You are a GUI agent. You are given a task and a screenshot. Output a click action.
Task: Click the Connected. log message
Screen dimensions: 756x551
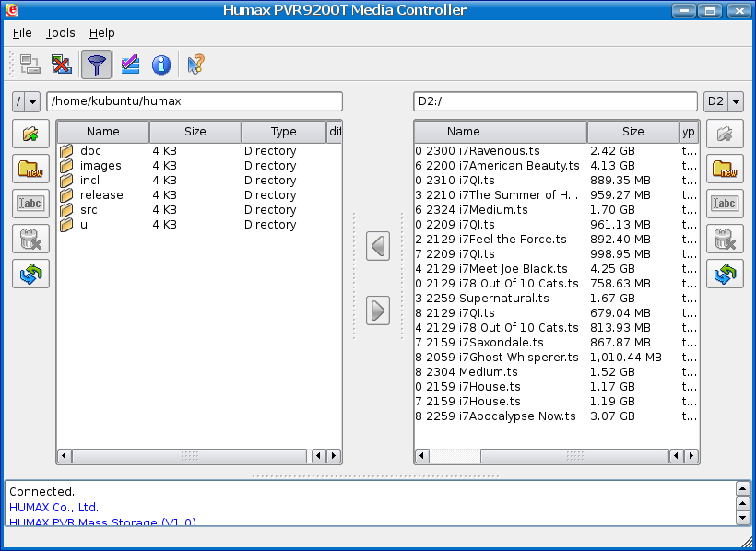point(41,492)
